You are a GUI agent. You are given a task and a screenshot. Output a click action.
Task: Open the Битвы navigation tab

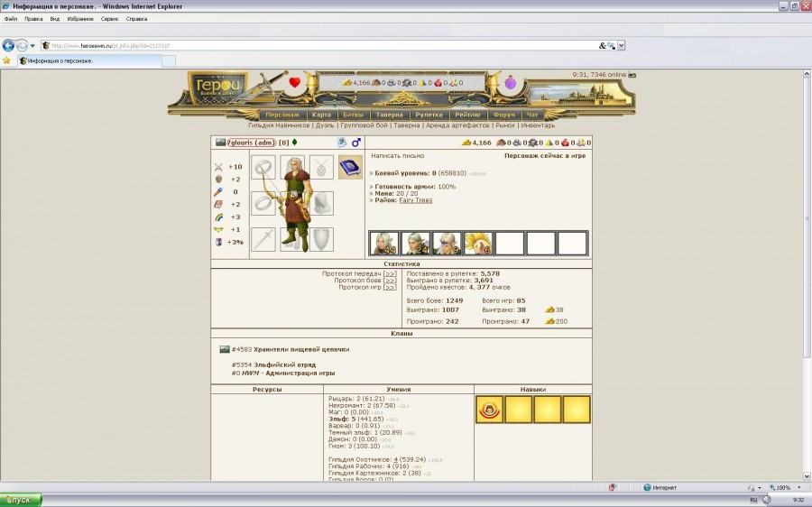click(x=353, y=115)
